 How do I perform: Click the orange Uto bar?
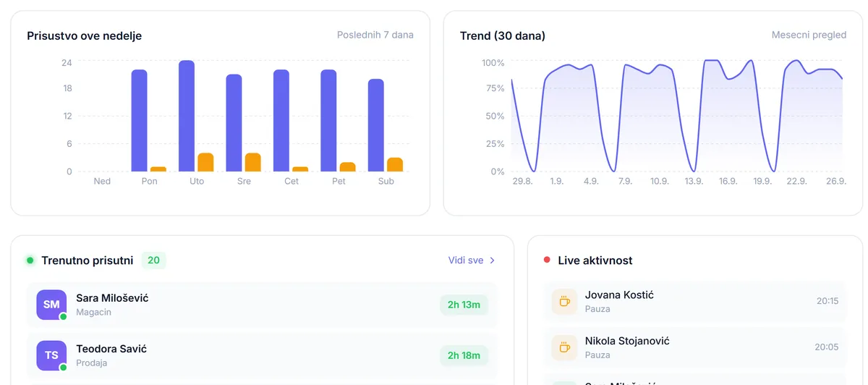(205, 162)
